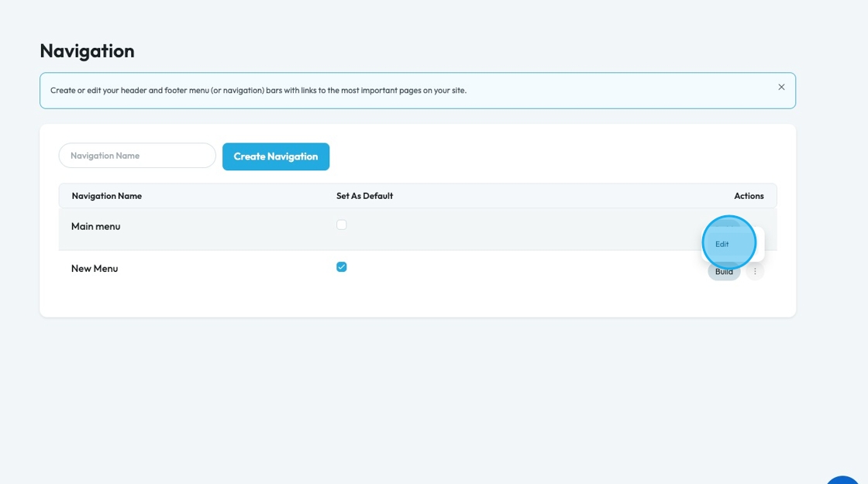The height and width of the screenshot is (484, 868).
Task: Choose Edit from the Main menu popup
Action: click(722, 244)
